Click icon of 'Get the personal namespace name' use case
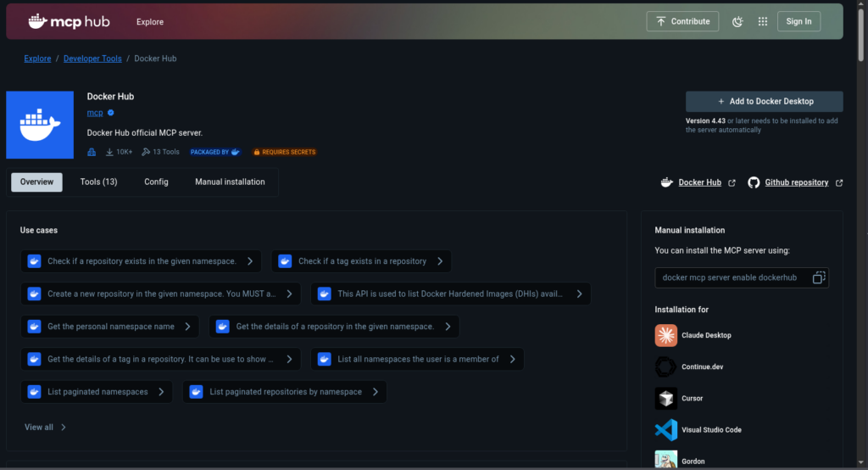Image resolution: width=868 pixels, height=470 pixels. [x=34, y=327]
